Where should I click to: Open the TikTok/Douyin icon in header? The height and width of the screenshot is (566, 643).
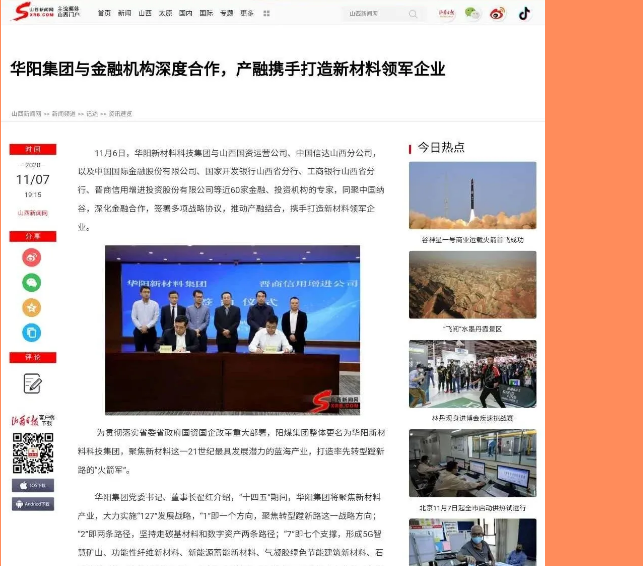524,14
